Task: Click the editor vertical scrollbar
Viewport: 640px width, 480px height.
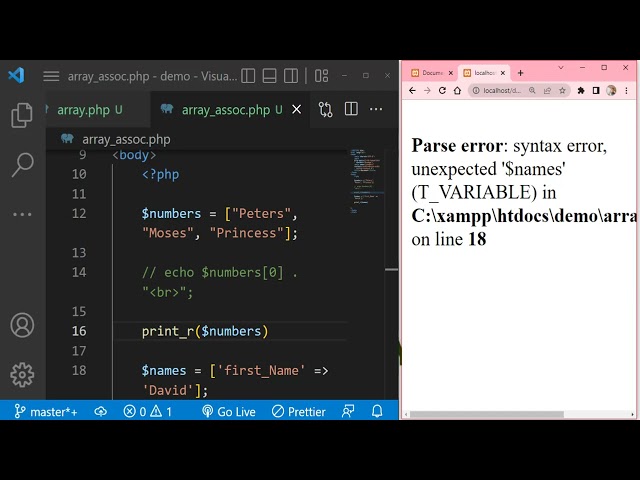Action: click(x=391, y=273)
